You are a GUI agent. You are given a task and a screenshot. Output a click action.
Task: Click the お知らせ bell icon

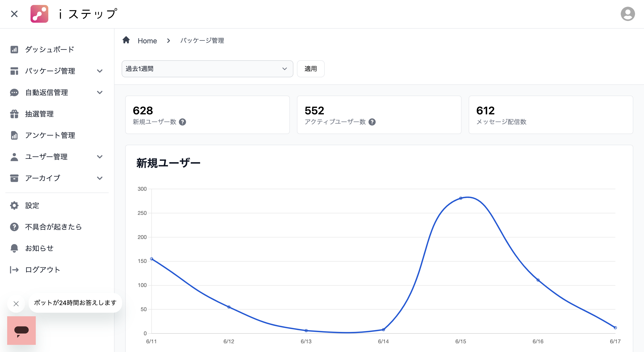pyautogui.click(x=14, y=248)
